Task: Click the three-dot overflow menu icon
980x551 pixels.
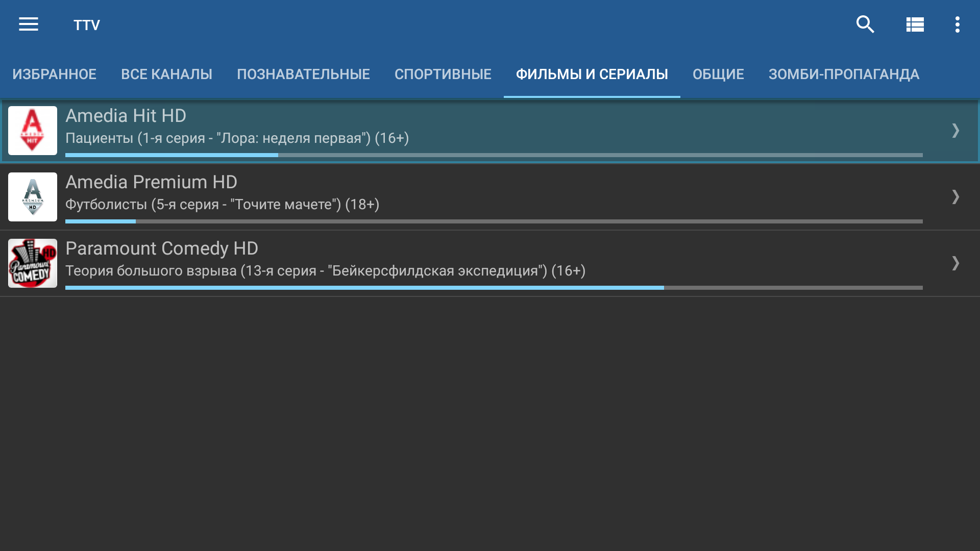Action: pos(957,24)
